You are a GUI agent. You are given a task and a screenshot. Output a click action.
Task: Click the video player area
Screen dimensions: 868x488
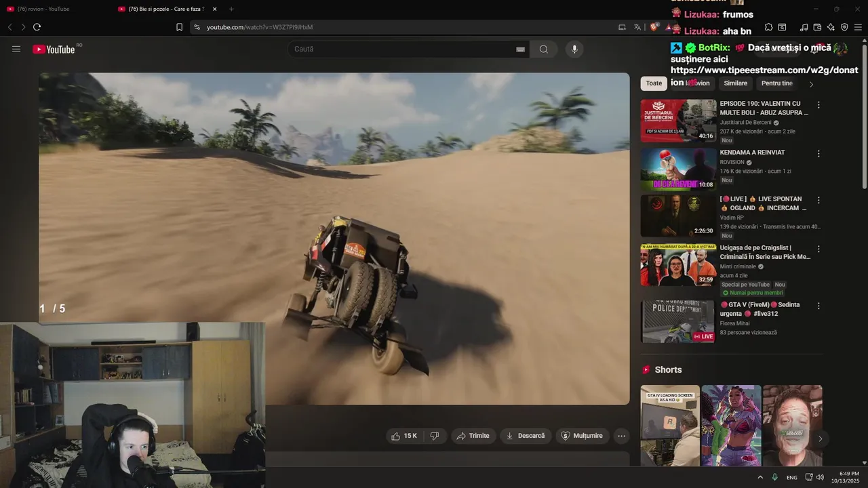click(334, 239)
